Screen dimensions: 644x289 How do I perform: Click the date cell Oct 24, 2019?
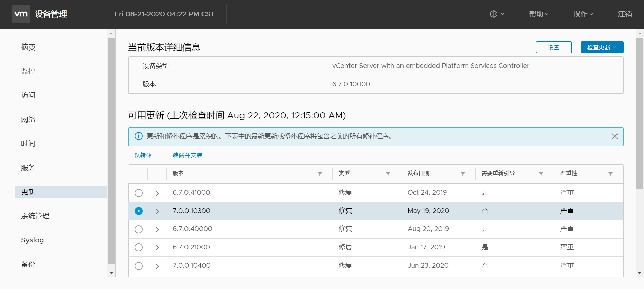(427, 193)
